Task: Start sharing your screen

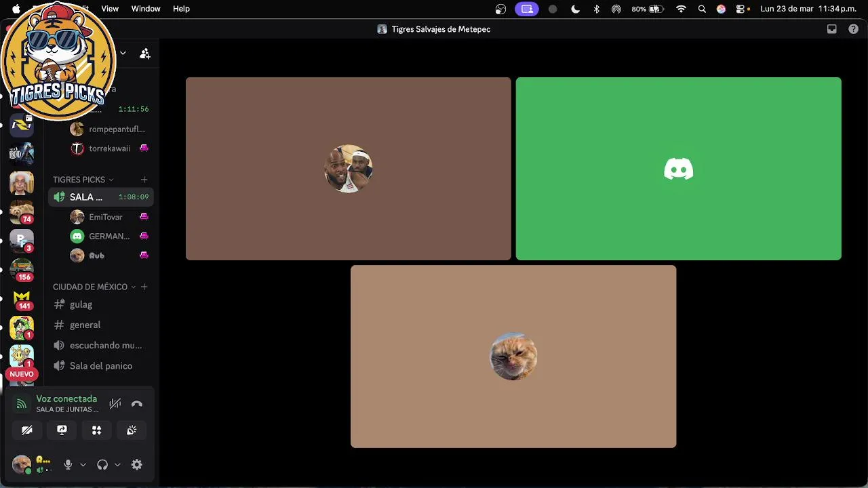Action: click(62, 430)
